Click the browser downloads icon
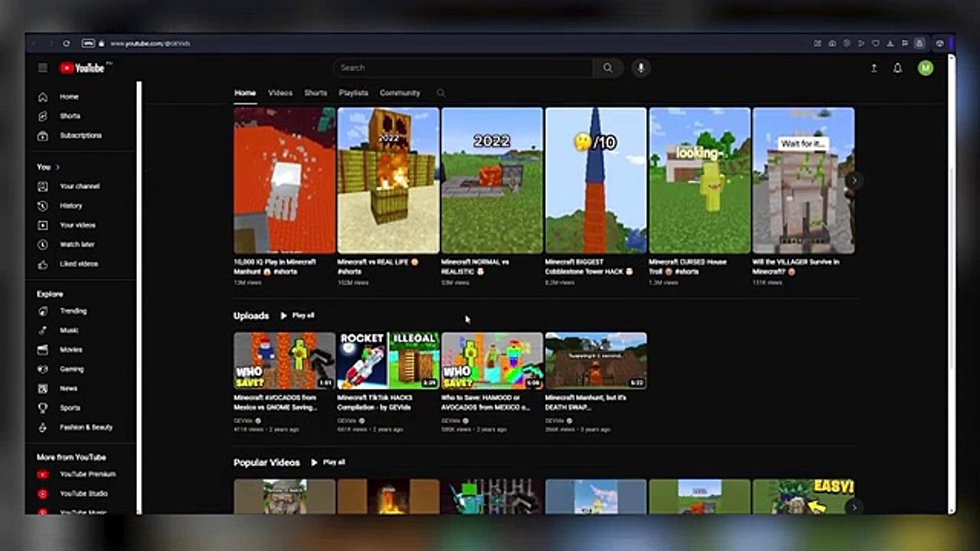 click(890, 44)
